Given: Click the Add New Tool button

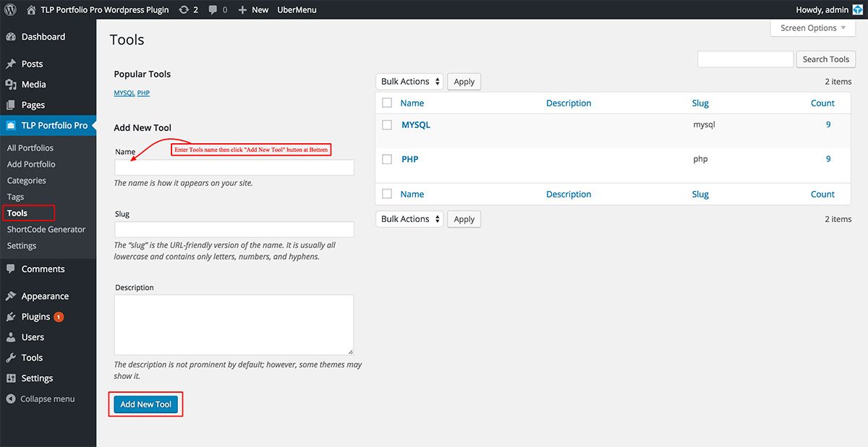Looking at the screenshot, I should click(x=146, y=404).
